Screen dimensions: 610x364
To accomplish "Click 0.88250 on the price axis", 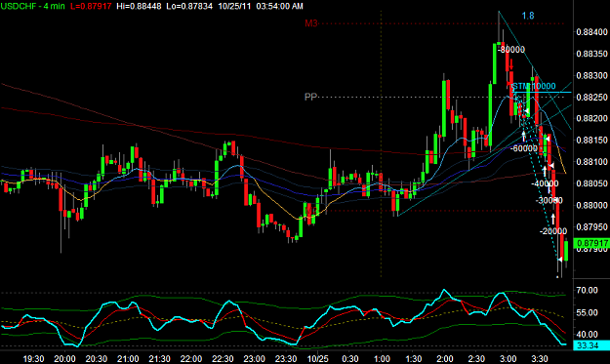I will 591,97.
